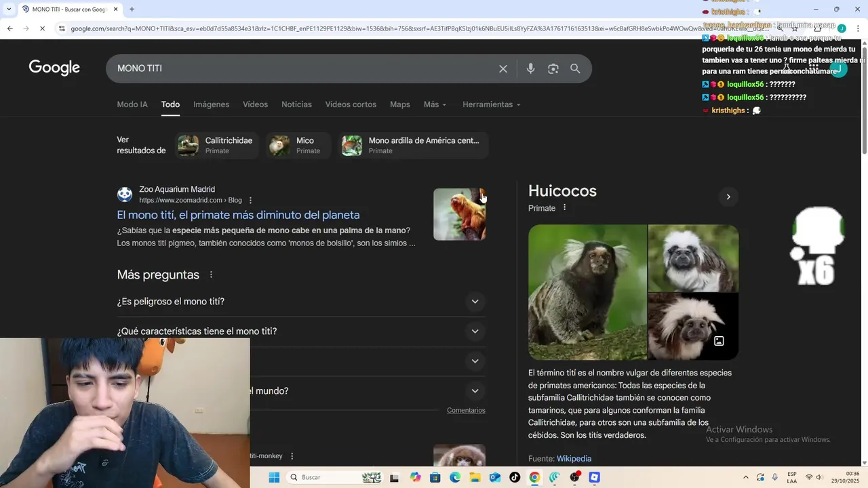Launch Copilot from the taskbar
Image resolution: width=868 pixels, height=488 pixels.
[415, 477]
